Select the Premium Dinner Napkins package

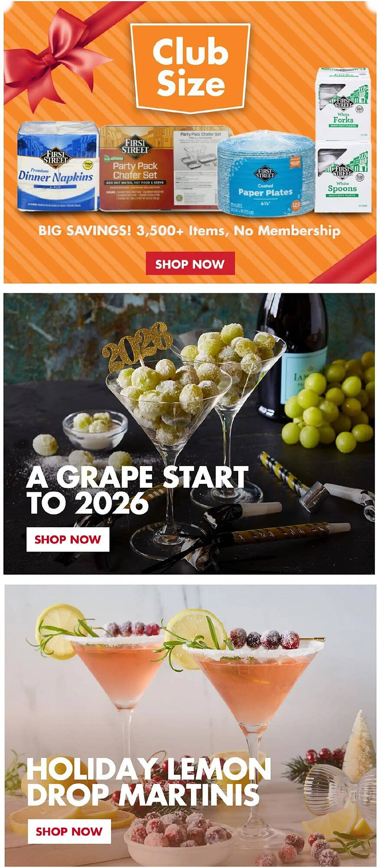click(x=58, y=166)
